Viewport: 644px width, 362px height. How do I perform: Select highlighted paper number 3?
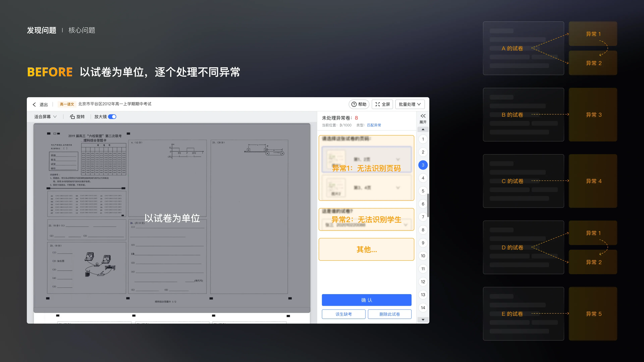[x=423, y=165]
